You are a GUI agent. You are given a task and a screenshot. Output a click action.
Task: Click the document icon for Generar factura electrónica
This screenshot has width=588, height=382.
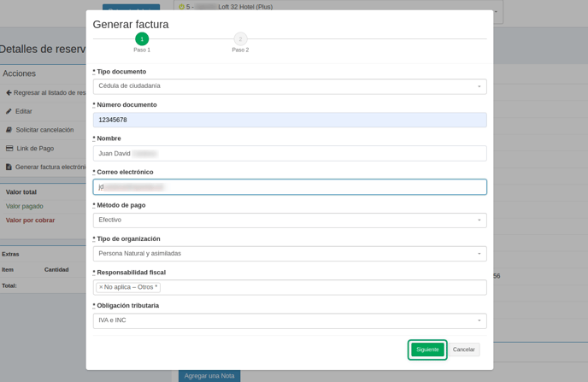click(x=9, y=167)
